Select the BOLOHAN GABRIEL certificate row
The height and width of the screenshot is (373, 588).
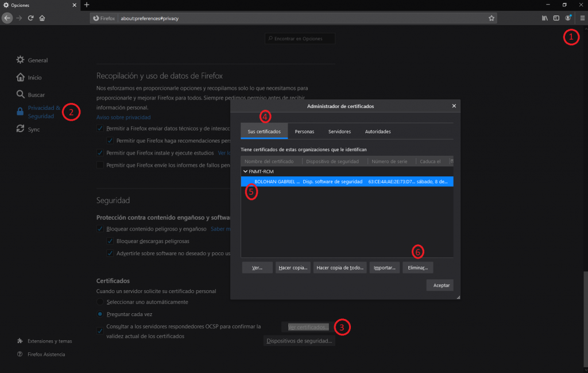point(347,182)
